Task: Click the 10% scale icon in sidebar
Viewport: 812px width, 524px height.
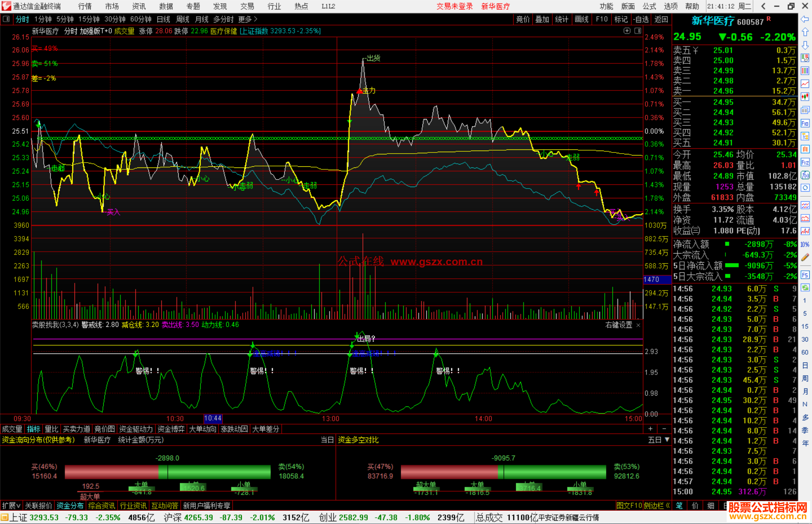Action: [805, 245]
